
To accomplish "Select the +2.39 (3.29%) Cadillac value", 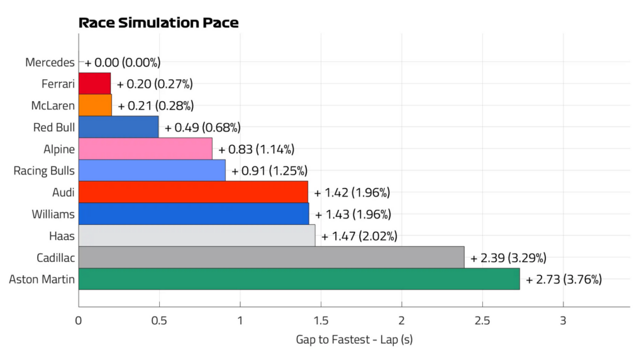I will [x=508, y=258].
